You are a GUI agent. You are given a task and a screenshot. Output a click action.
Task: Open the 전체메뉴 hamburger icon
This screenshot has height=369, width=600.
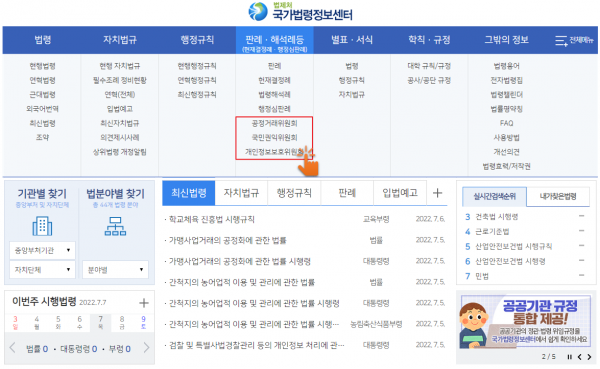click(x=561, y=40)
